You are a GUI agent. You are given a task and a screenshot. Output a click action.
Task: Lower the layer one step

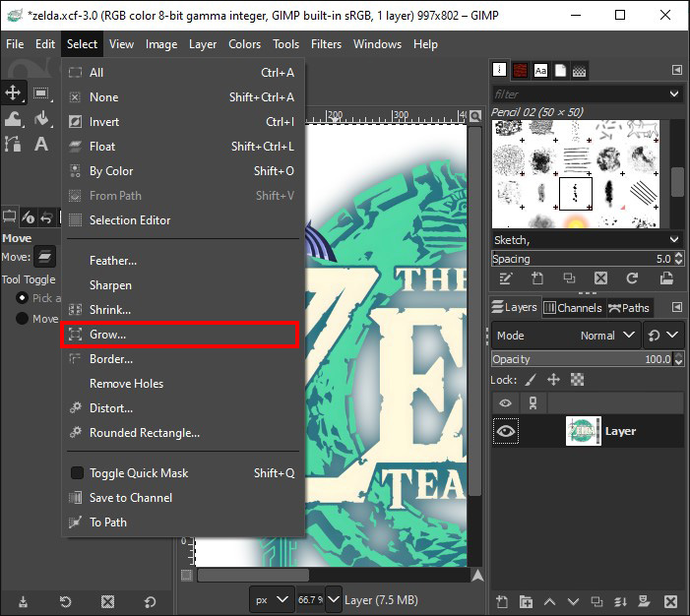573,601
